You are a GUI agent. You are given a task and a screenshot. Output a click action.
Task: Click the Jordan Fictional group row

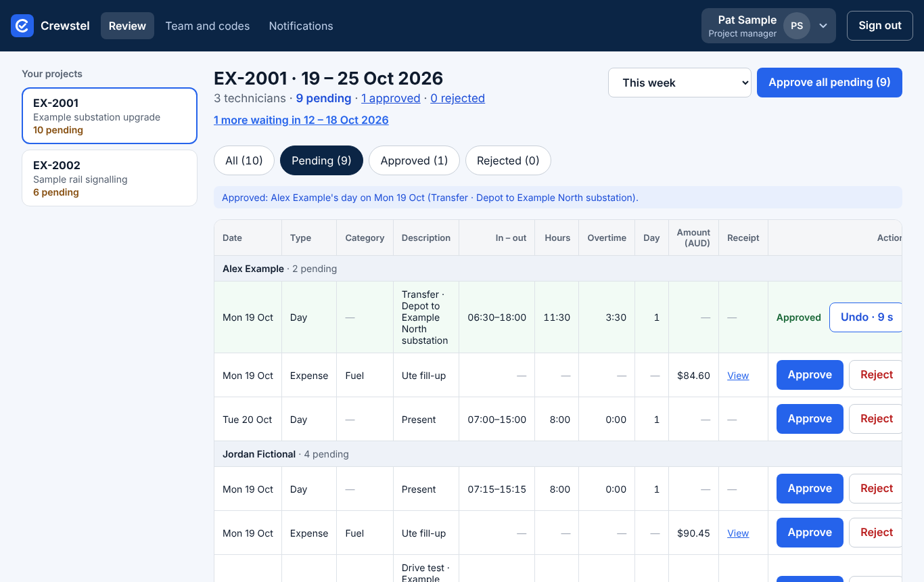click(x=558, y=454)
